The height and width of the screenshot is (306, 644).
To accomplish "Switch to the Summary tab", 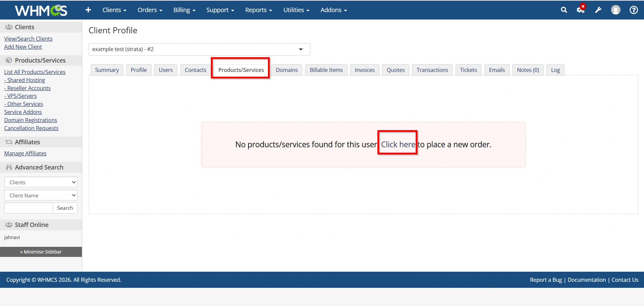I will tap(107, 70).
